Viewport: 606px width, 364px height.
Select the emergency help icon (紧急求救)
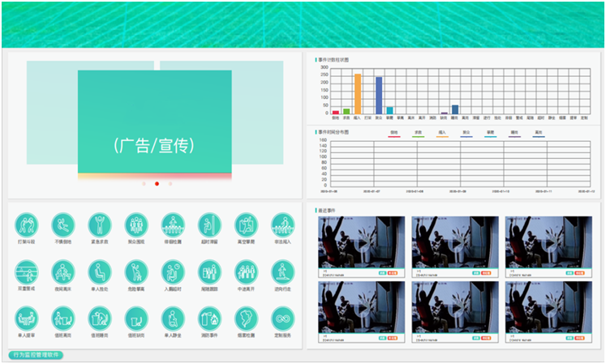100,225
